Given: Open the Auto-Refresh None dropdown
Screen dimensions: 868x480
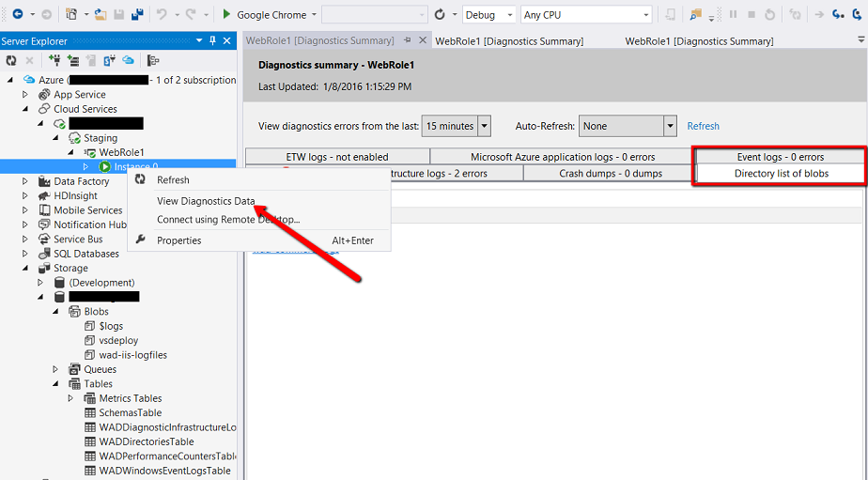Looking at the screenshot, I should tap(671, 126).
